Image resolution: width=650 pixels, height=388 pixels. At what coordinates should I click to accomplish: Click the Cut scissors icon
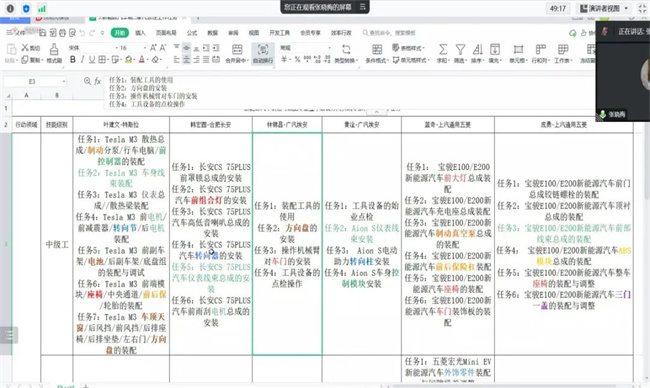pyautogui.click(x=25, y=47)
